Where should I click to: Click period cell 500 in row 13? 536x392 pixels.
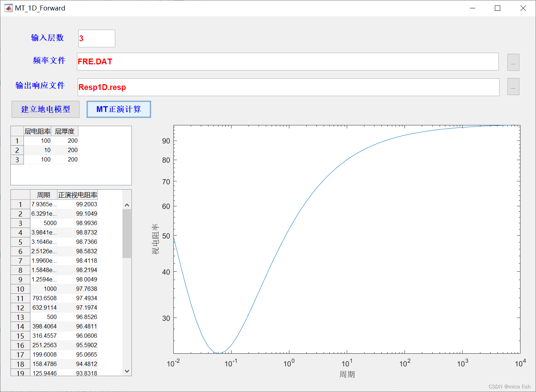[44, 317]
